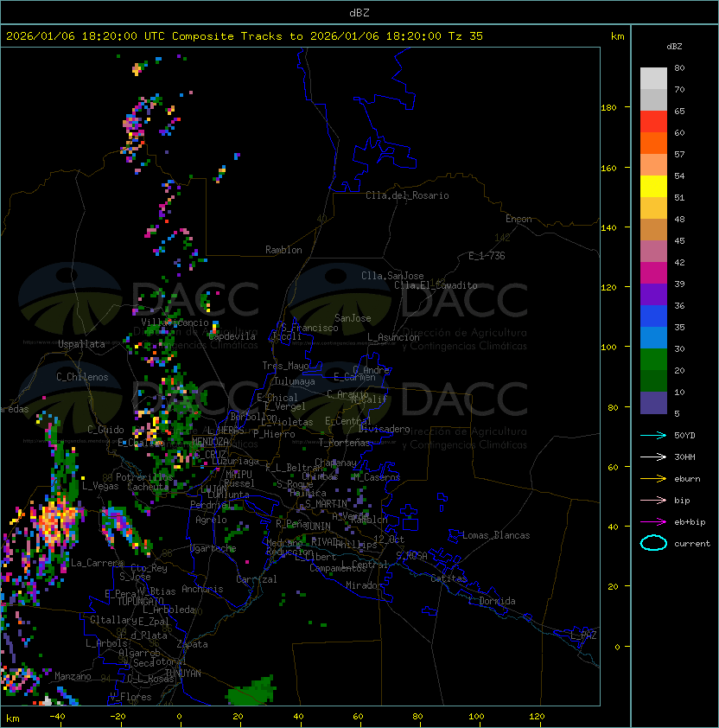Click the 'eb+bip' legend label
This screenshot has height=728, width=719.
690,522
